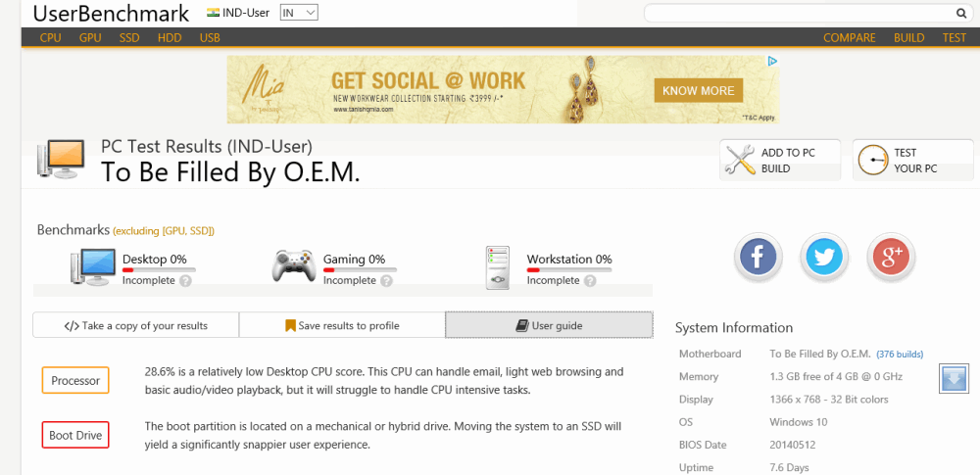
Task: Click the Memory 1.3 GB free value
Action: coord(836,376)
